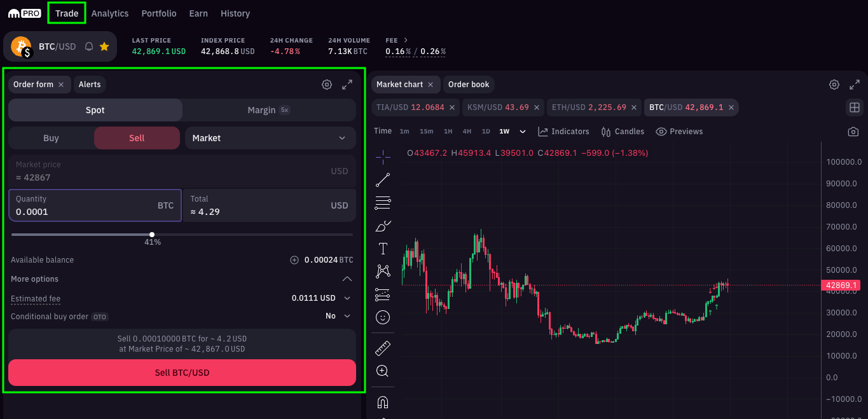
Task: Open the chart layout grid selector
Action: 855,107
